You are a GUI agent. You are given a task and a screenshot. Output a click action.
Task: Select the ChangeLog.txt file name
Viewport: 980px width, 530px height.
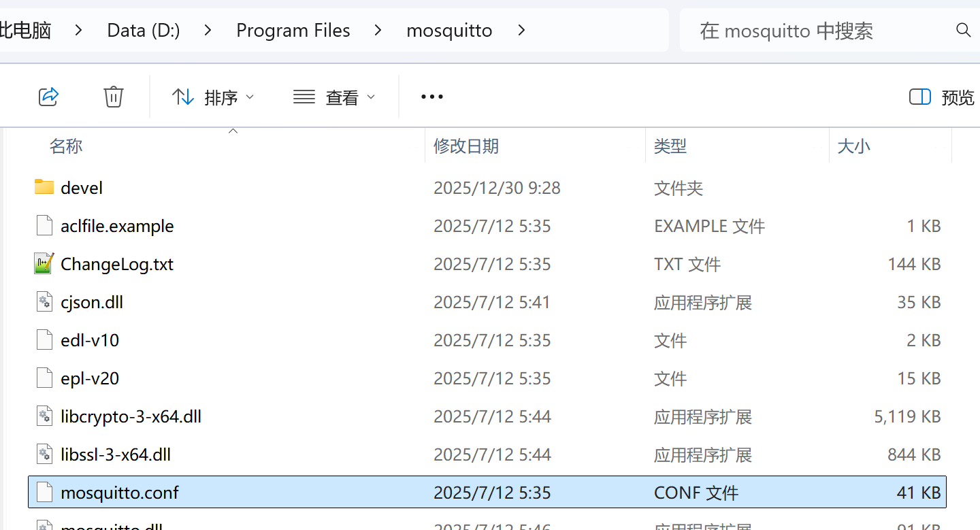(x=117, y=264)
